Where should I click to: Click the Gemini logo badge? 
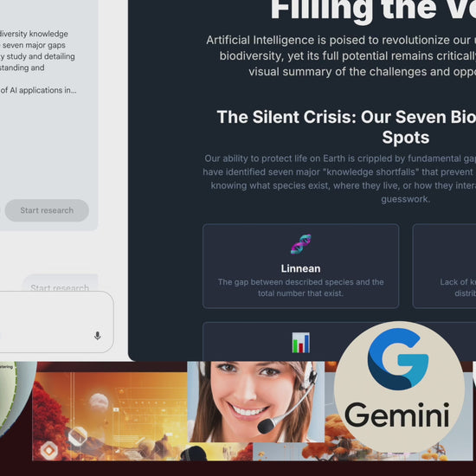click(399, 387)
